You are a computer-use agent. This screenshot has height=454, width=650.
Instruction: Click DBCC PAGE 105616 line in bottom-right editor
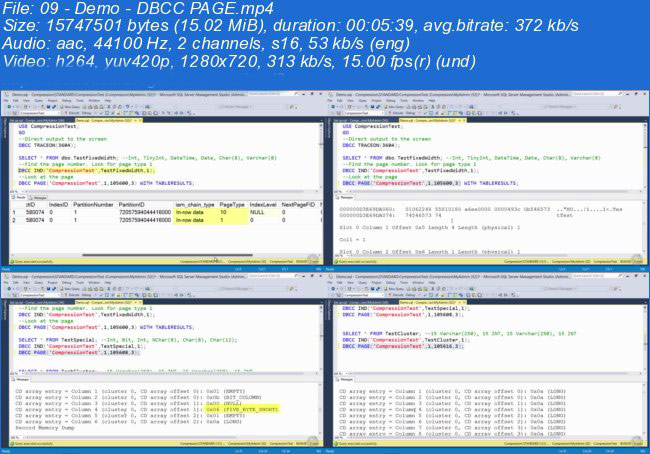pos(403,346)
